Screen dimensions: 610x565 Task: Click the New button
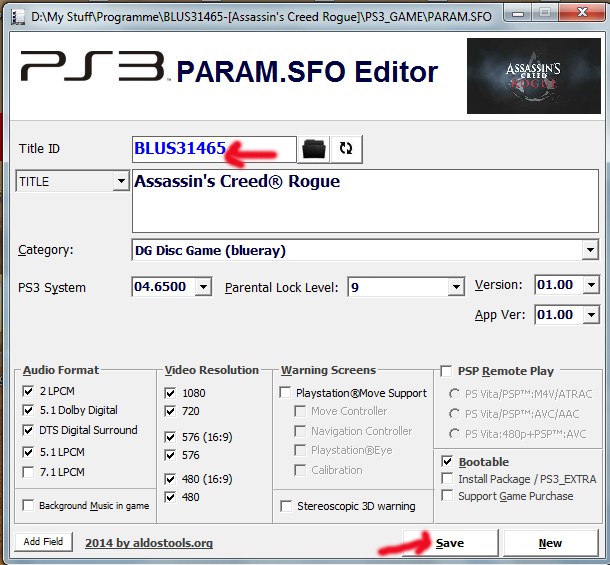point(550,543)
